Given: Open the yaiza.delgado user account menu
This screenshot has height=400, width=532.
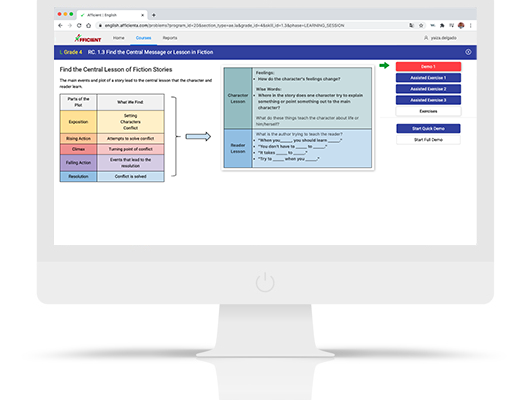Looking at the screenshot, I should pos(440,38).
